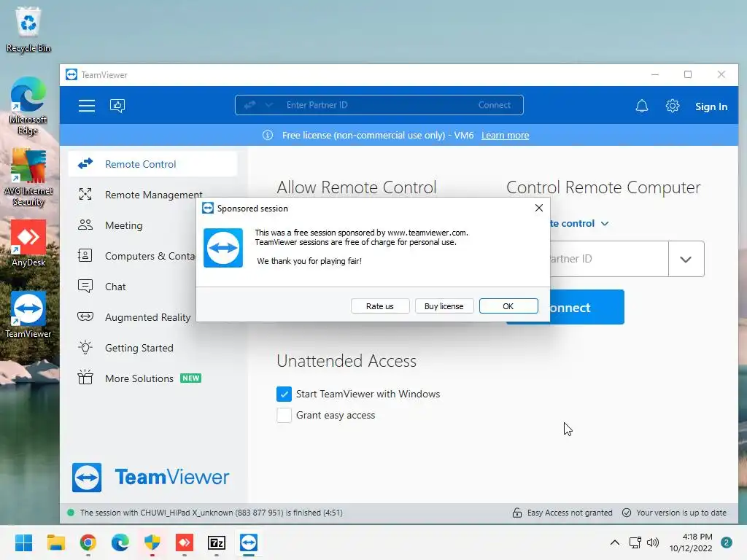Close the Sponsored session dialog
The height and width of the screenshot is (560, 747).
pyautogui.click(x=539, y=208)
